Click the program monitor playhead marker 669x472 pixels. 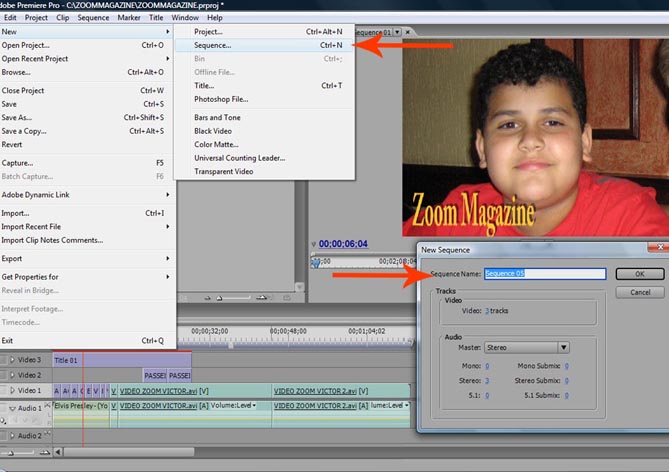(315, 261)
